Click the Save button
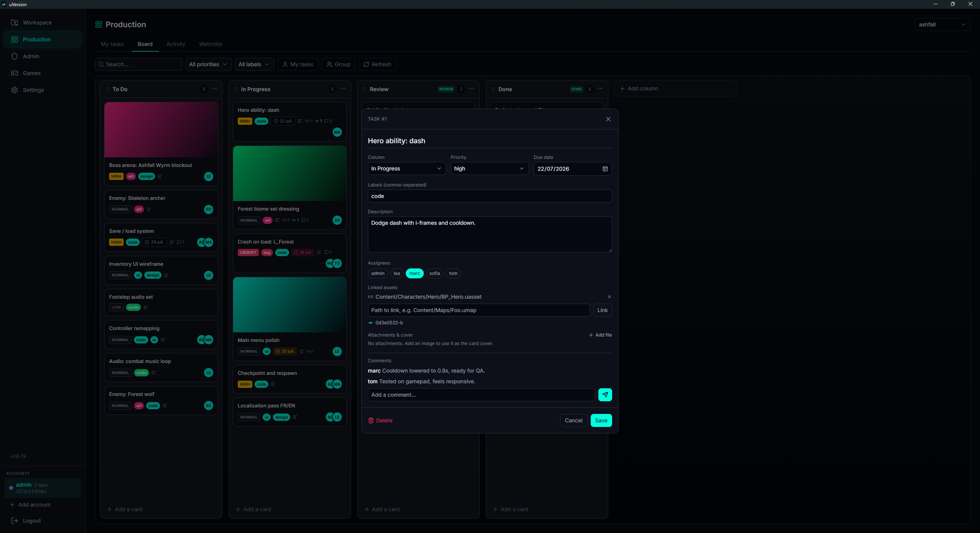The width and height of the screenshot is (980, 533). 601,420
